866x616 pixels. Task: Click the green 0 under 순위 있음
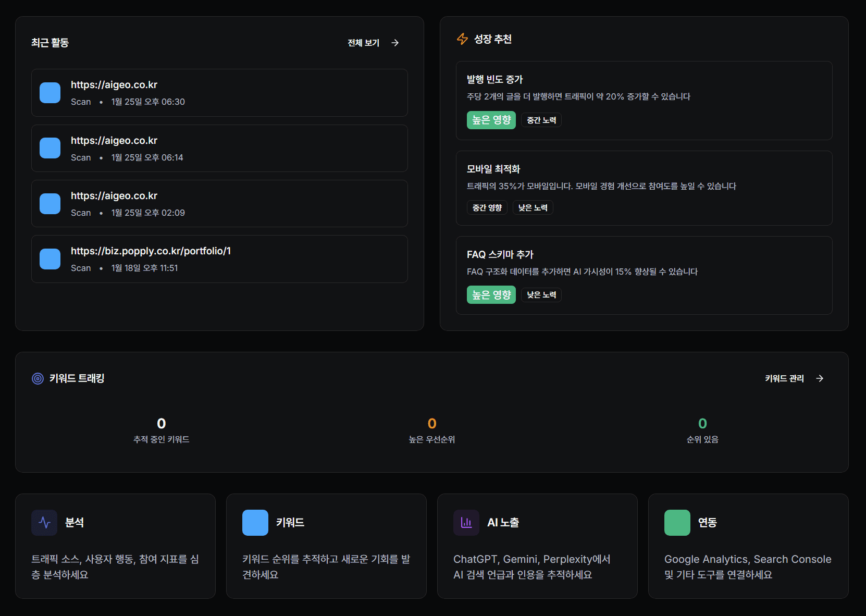[x=702, y=424]
